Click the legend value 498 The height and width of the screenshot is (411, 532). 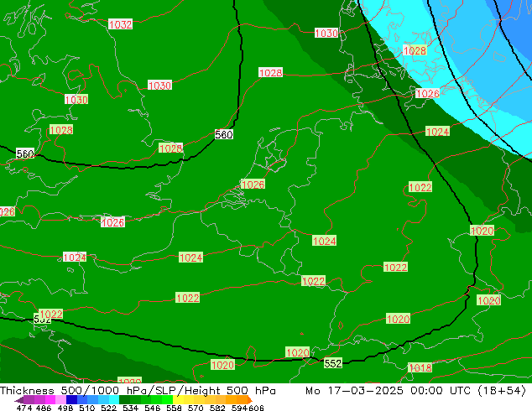65,408
